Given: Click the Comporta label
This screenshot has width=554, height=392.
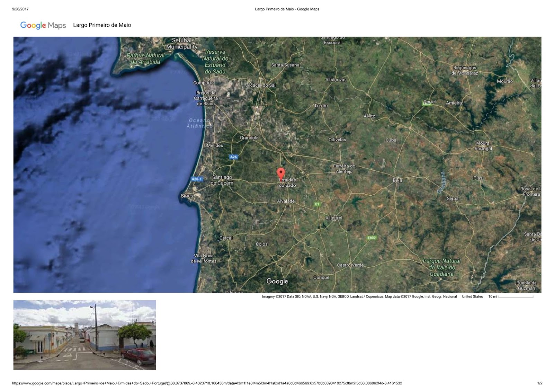Looking at the screenshot, I should pos(204,83).
